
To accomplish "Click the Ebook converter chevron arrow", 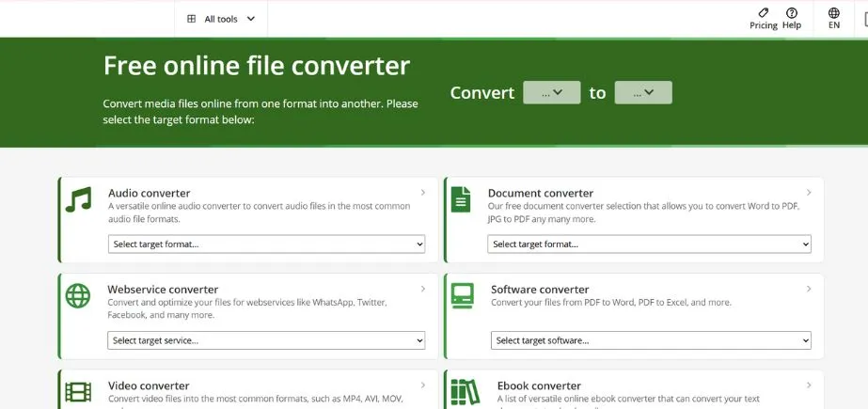I will [x=809, y=385].
